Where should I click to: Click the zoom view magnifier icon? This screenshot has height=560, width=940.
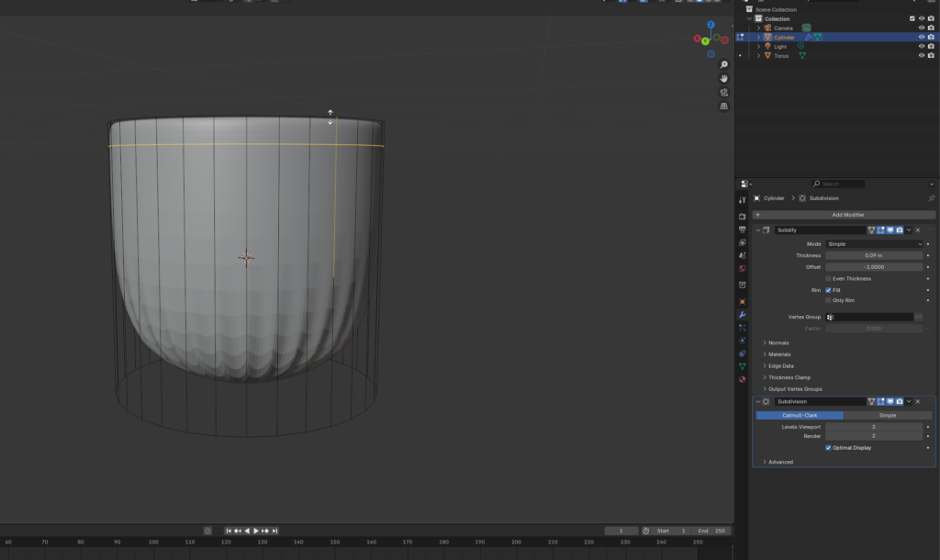[724, 64]
